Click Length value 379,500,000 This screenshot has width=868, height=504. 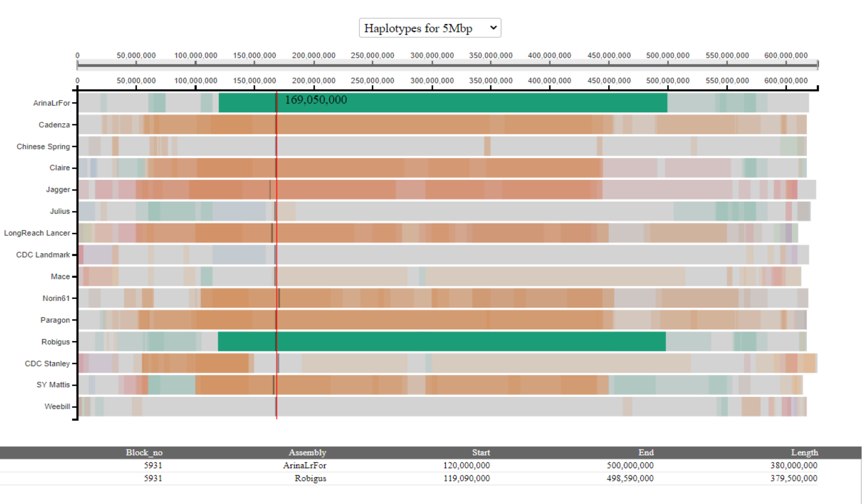794,478
